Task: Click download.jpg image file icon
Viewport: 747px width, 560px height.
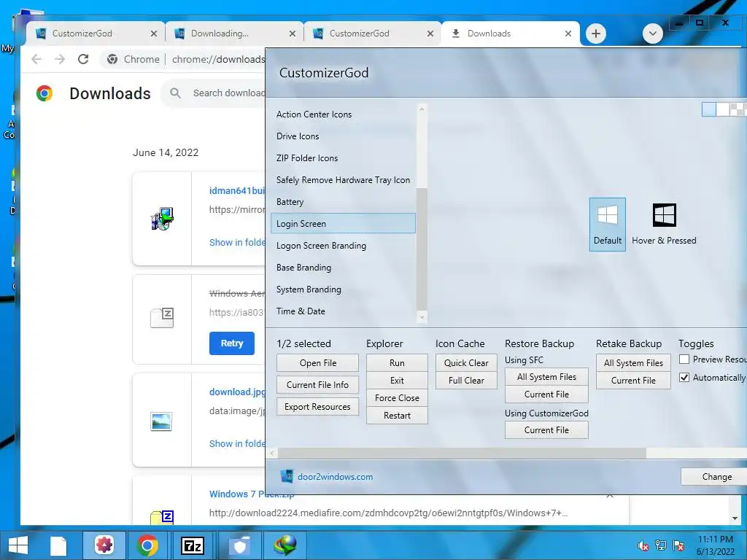Action: click(x=161, y=421)
